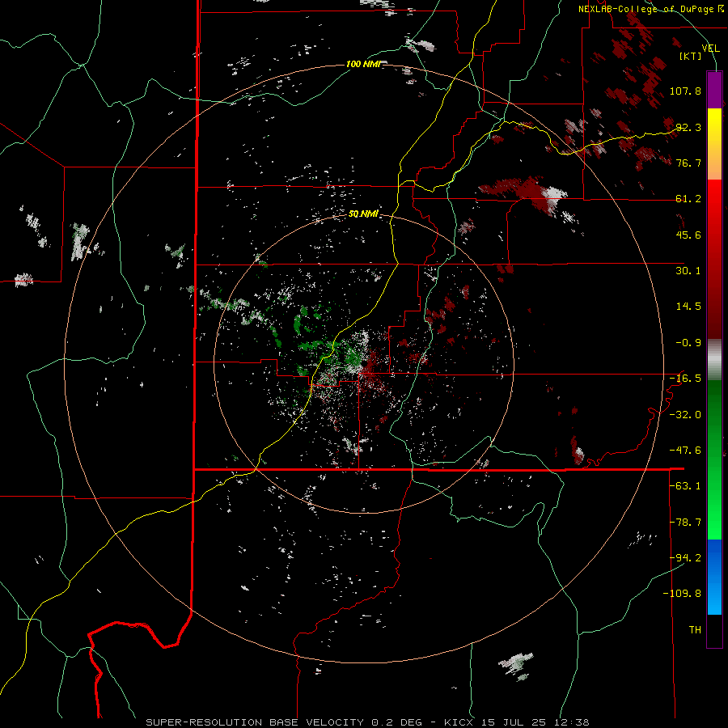Select the 107.8 scale value

685,91
